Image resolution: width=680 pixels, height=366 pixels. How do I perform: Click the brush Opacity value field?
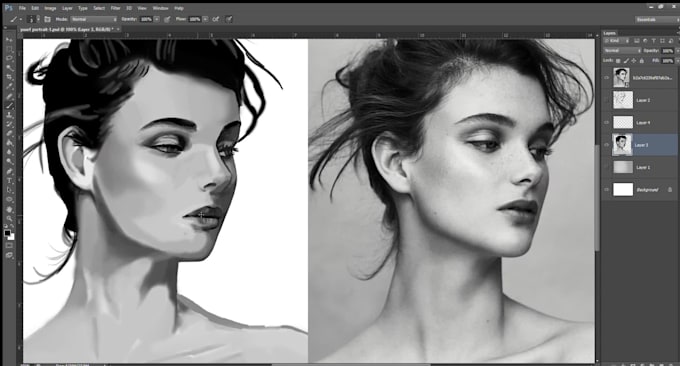[x=146, y=20]
